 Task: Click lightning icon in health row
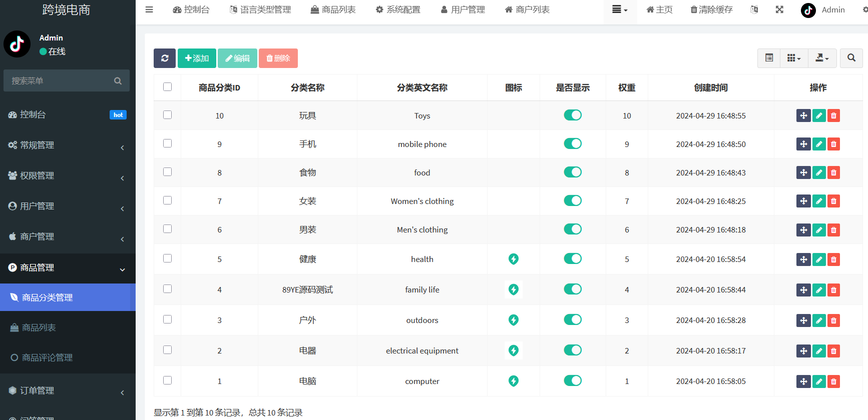point(513,259)
